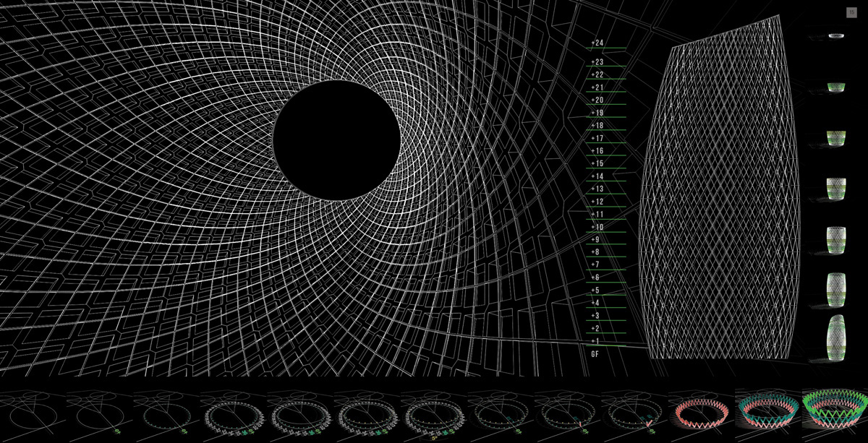Select the +6 floor level marker

click(x=595, y=278)
